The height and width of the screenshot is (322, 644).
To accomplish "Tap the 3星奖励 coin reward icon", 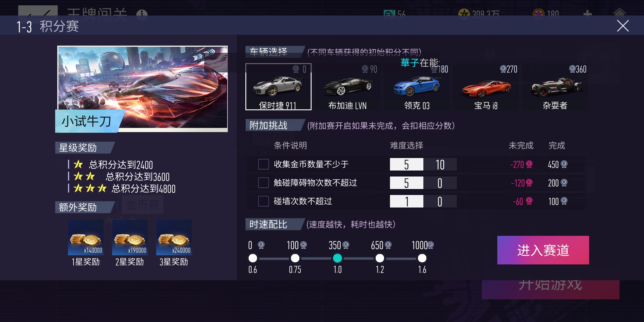I will 174,237.
